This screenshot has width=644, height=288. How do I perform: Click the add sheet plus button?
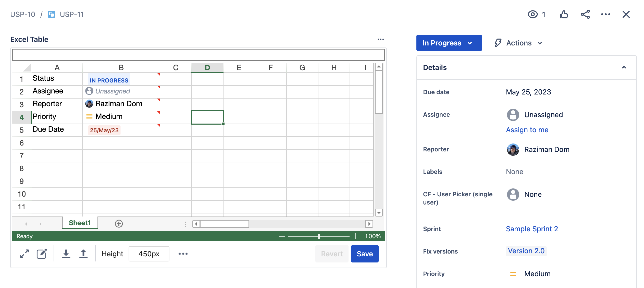pos(118,223)
